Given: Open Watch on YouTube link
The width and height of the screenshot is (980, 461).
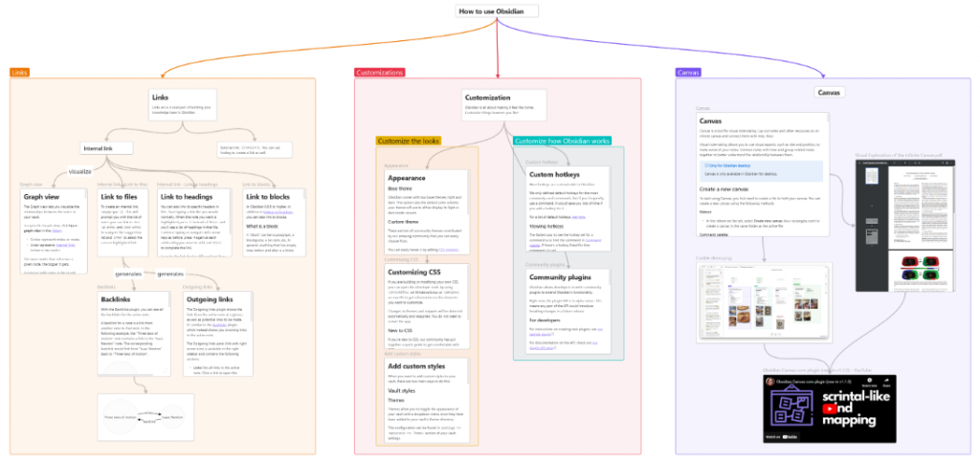Looking at the screenshot, I should coord(781,437).
